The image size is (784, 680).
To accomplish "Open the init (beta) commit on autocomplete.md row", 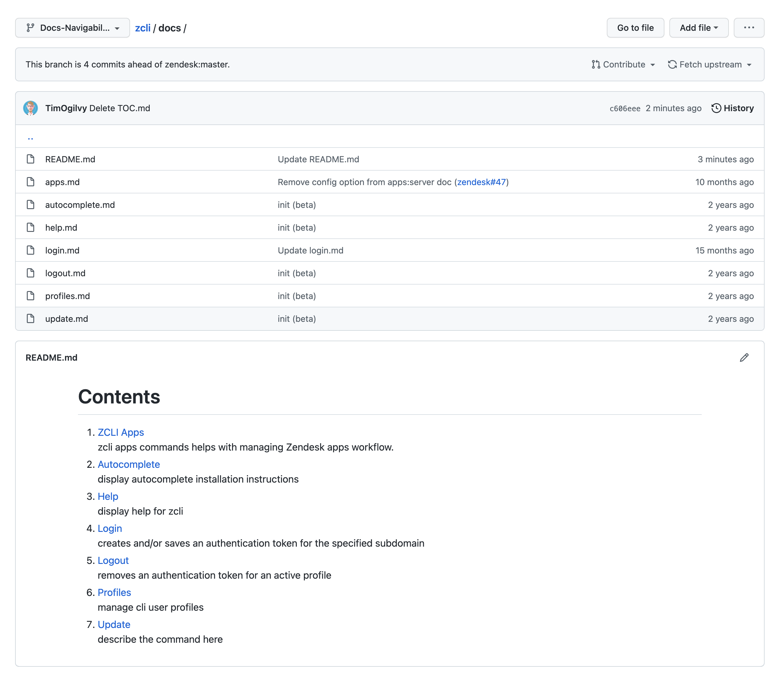I will [296, 205].
